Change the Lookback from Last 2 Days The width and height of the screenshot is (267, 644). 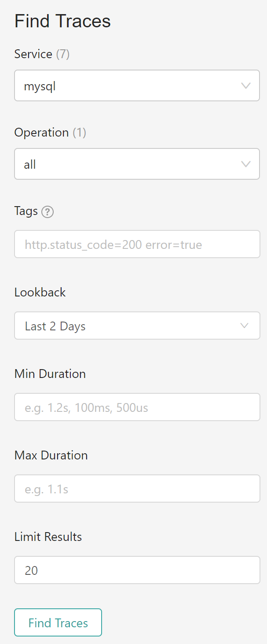pyautogui.click(x=137, y=326)
